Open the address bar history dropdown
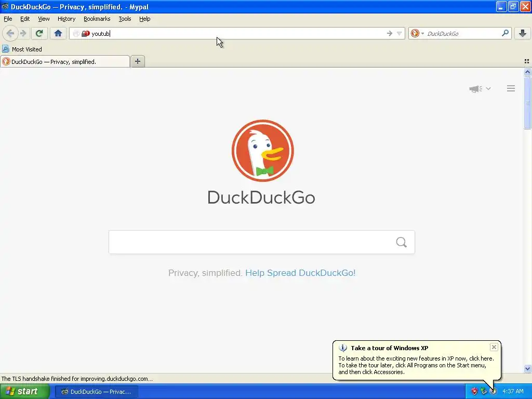Image resolution: width=532 pixels, height=399 pixels. click(x=400, y=33)
